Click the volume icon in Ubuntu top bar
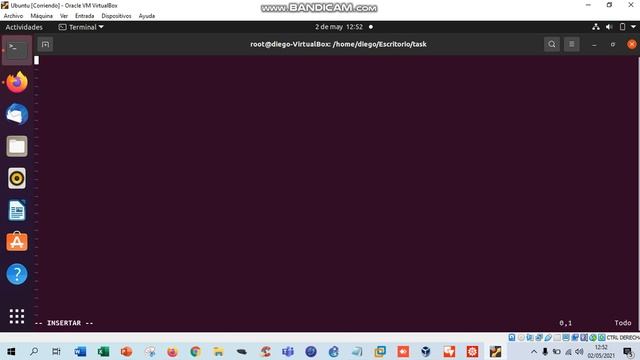 (x=609, y=27)
